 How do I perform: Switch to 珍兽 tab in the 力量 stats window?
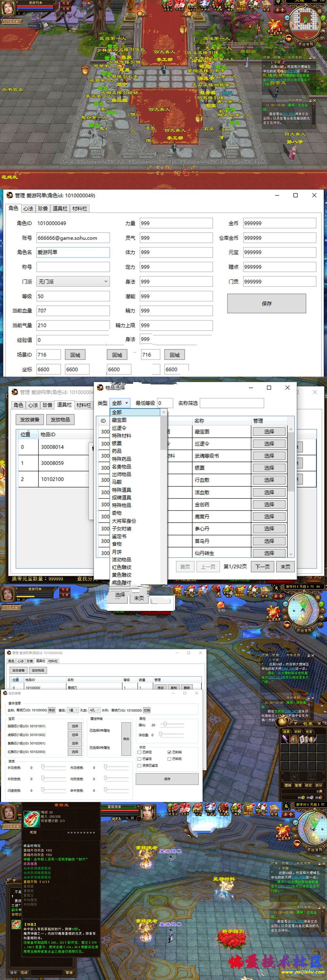43,208
